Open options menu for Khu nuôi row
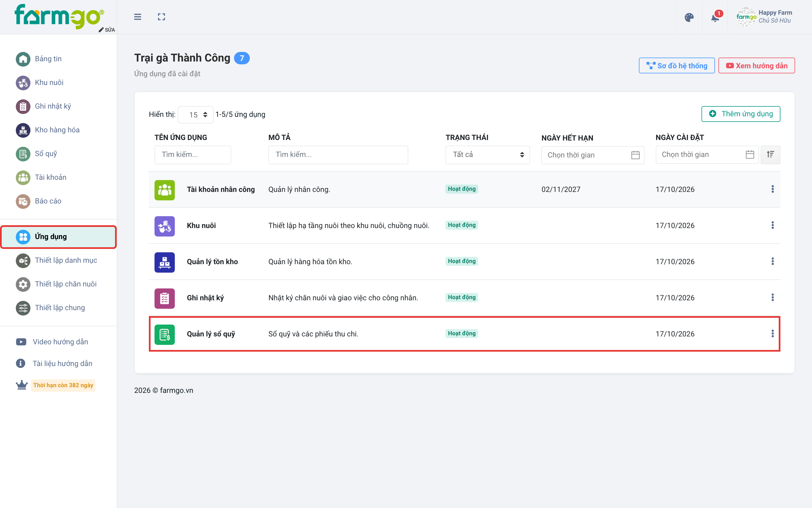This screenshot has width=812, height=508. point(773,225)
